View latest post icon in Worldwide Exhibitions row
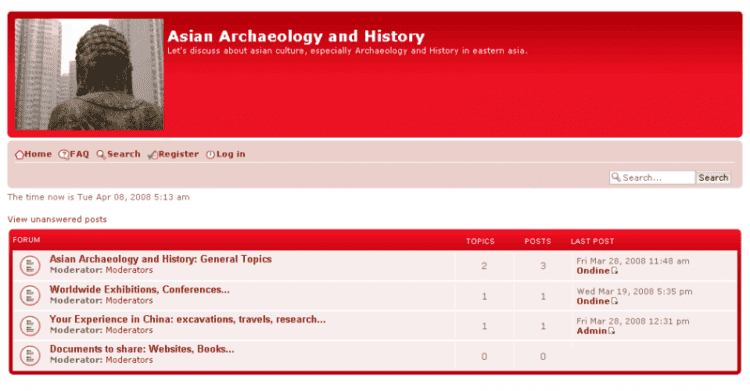The width and height of the screenshot is (750, 391). [615, 301]
